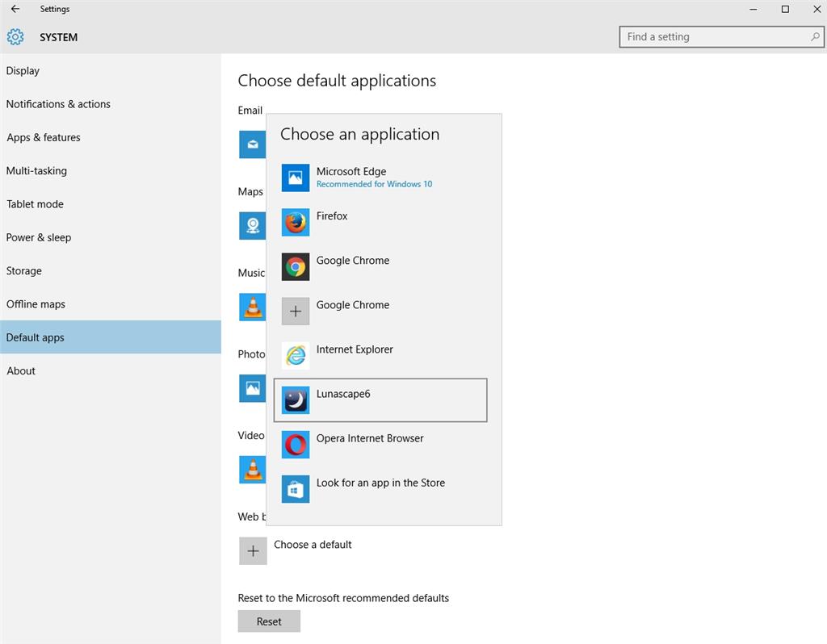This screenshot has height=644, width=827.
Task: Select Default apps in sidebar
Action: 111,337
